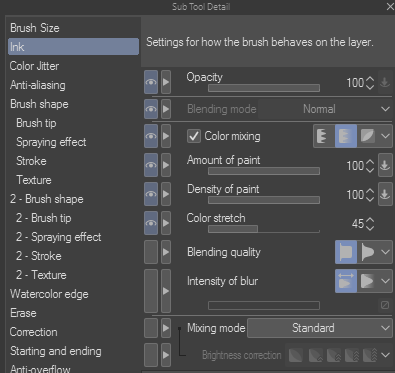Show Mixing mode in tool property palette
The image size is (395, 373).
click(151, 328)
